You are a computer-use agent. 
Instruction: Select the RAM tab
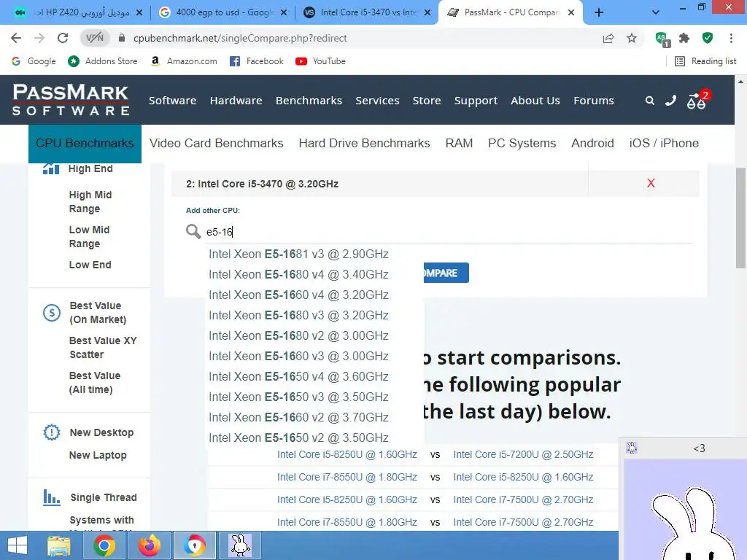tap(460, 144)
